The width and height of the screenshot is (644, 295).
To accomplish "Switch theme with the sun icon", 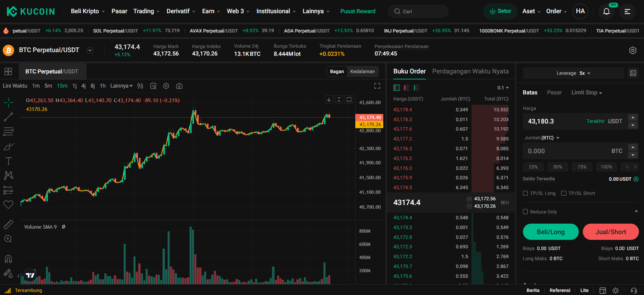I will 616,291.
